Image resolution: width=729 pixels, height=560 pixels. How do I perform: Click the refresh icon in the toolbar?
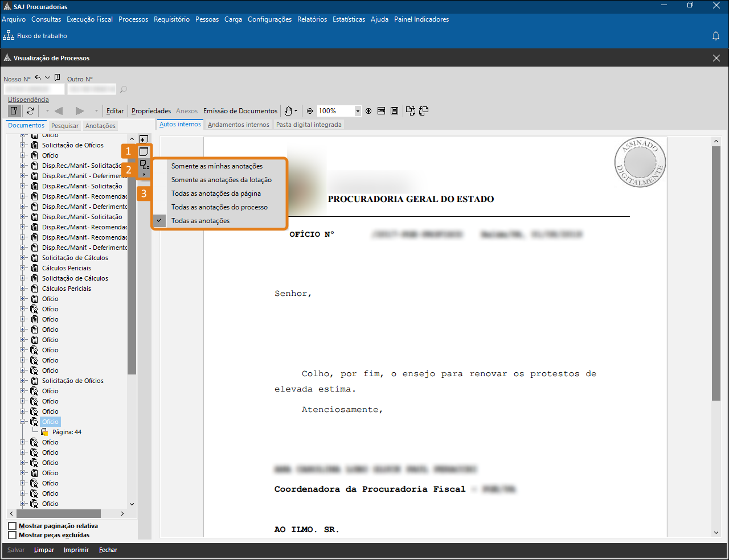[x=30, y=111]
